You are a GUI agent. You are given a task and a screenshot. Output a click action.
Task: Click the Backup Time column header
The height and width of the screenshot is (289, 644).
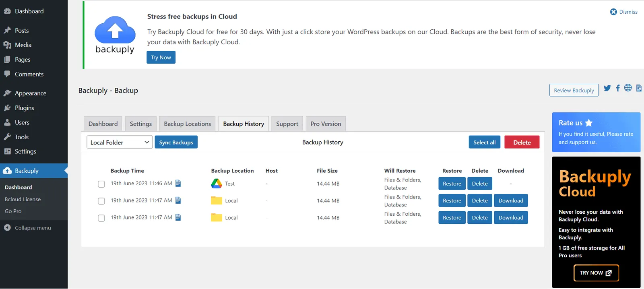pyautogui.click(x=127, y=171)
